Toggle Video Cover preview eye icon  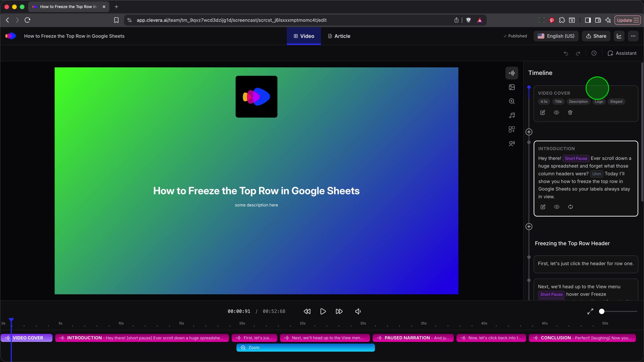click(x=556, y=113)
